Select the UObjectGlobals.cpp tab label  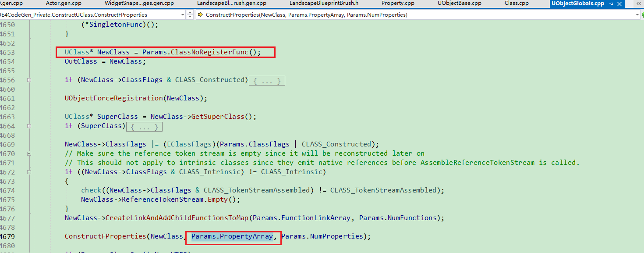pos(578,3)
